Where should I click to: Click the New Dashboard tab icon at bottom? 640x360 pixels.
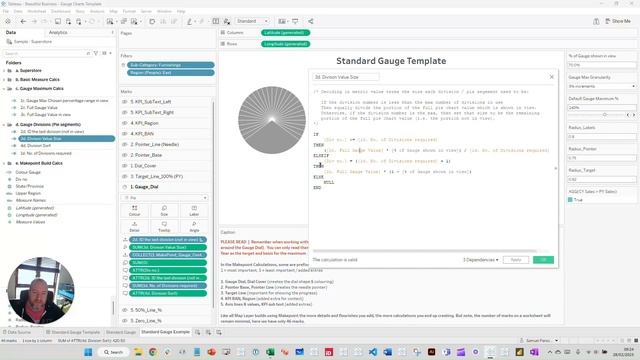click(208, 332)
